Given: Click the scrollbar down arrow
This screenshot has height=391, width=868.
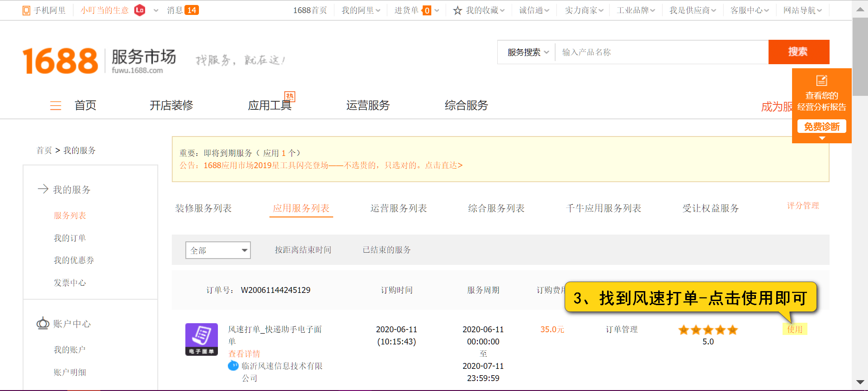Looking at the screenshot, I should tap(860, 382).
